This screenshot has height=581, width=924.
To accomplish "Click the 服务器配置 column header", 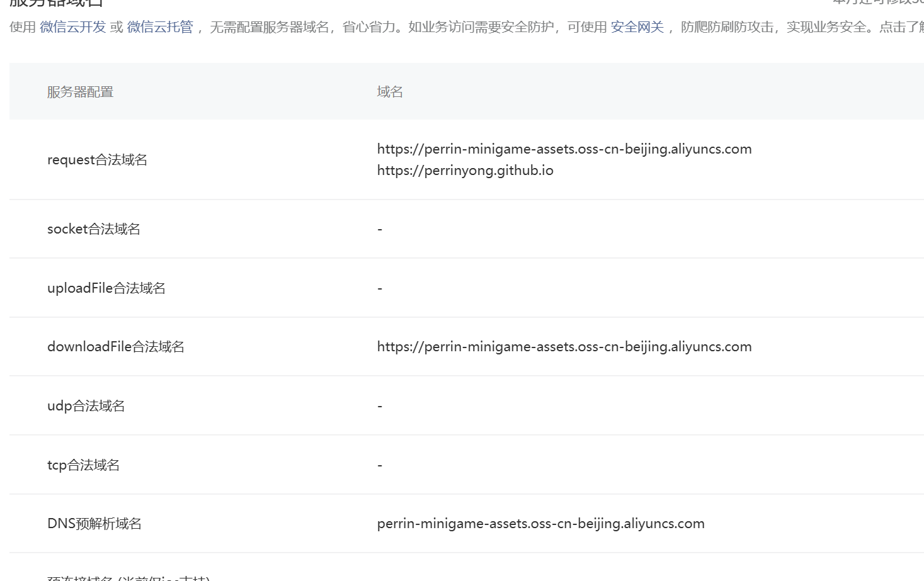I will (x=80, y=92).
